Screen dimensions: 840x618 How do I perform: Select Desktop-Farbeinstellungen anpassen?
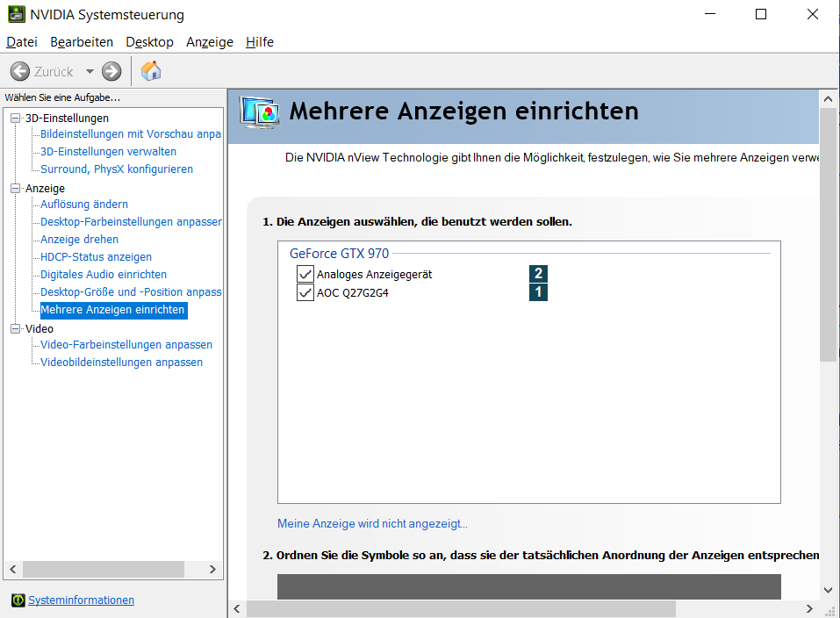point(131,222)
